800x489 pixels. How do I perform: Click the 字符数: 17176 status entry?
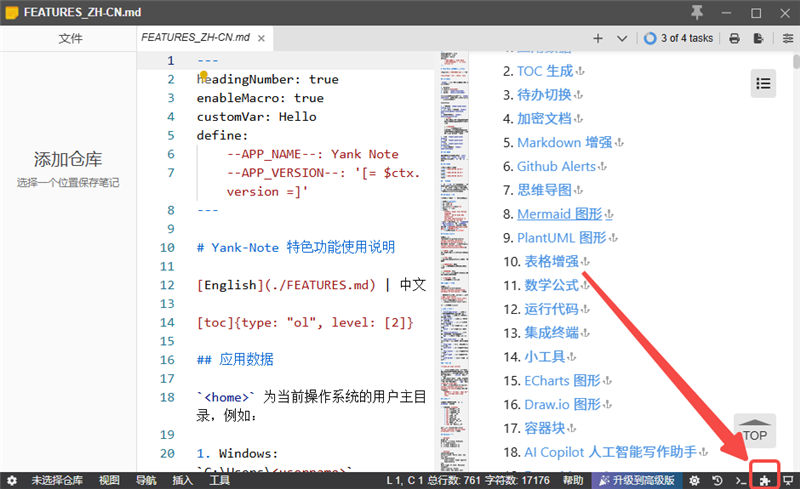point(517,480)
